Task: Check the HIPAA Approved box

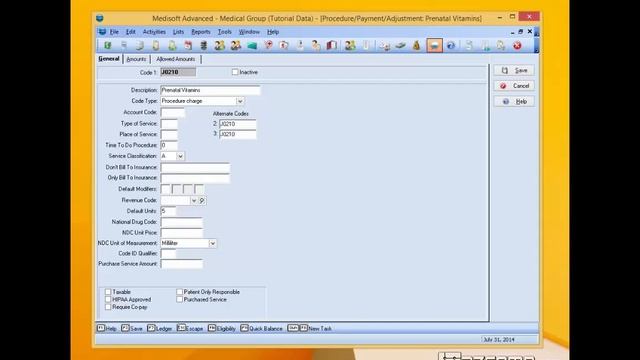Action: point(108,299)
